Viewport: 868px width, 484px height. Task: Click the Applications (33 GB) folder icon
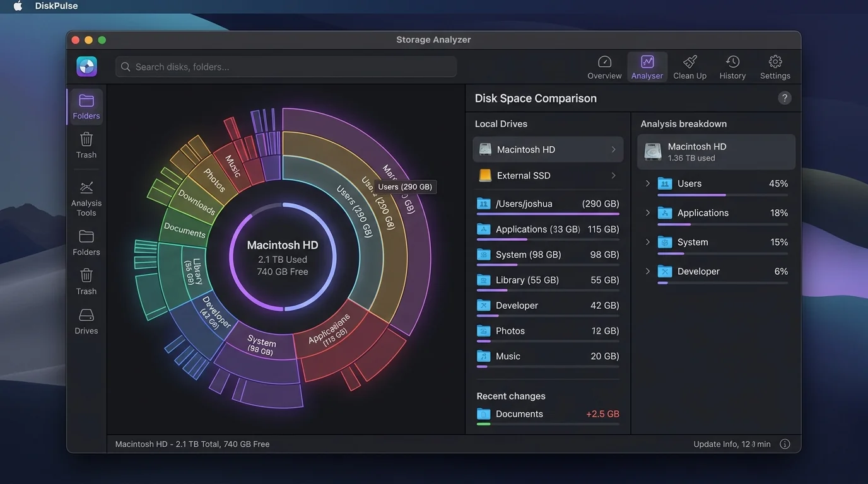[483, 229]
